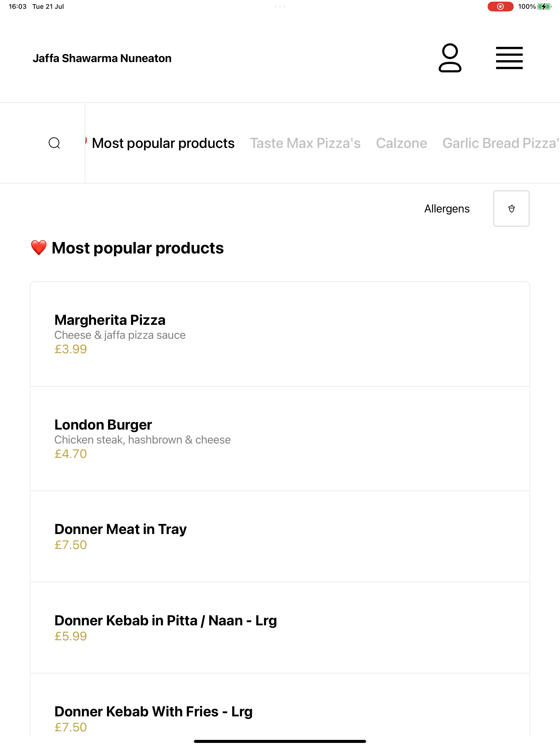Tap the battery status icon
Viewport: 560px width, 747px height.
coord(544,6)
